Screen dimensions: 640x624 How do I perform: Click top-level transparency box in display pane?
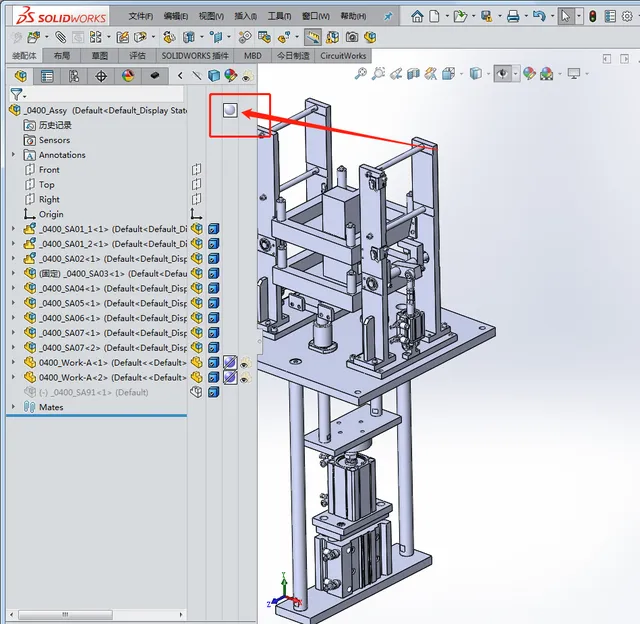click(230, 110)
